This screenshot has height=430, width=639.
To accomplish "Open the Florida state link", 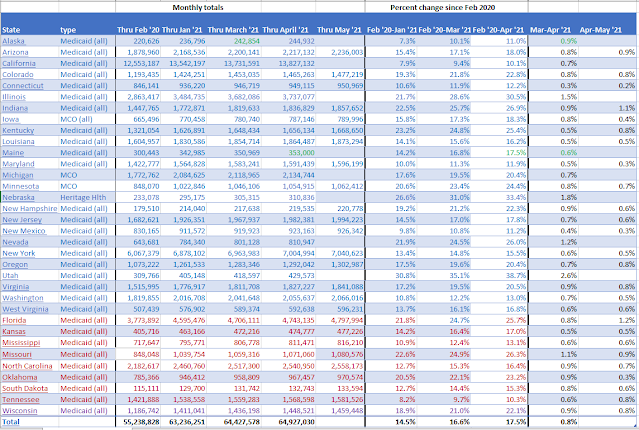I will pos(14,320).
